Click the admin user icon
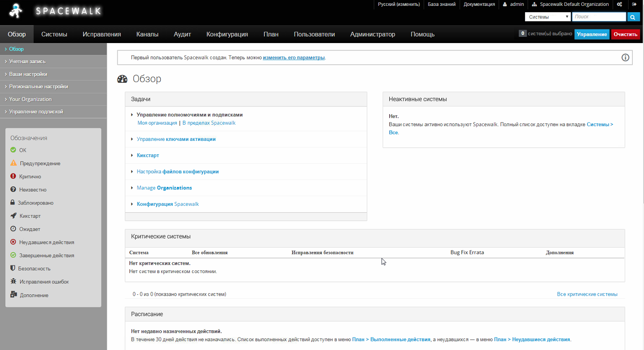The image size is (644, 350). (505, 5)
